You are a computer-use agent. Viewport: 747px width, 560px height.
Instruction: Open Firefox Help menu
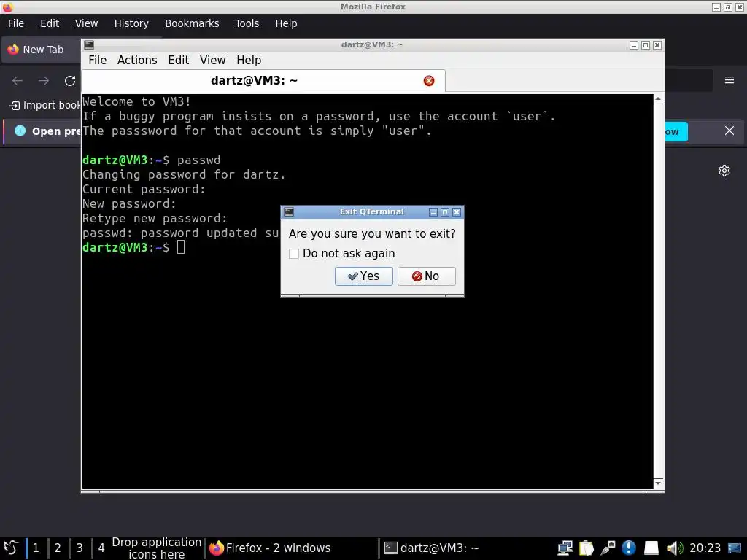point(286,23)
